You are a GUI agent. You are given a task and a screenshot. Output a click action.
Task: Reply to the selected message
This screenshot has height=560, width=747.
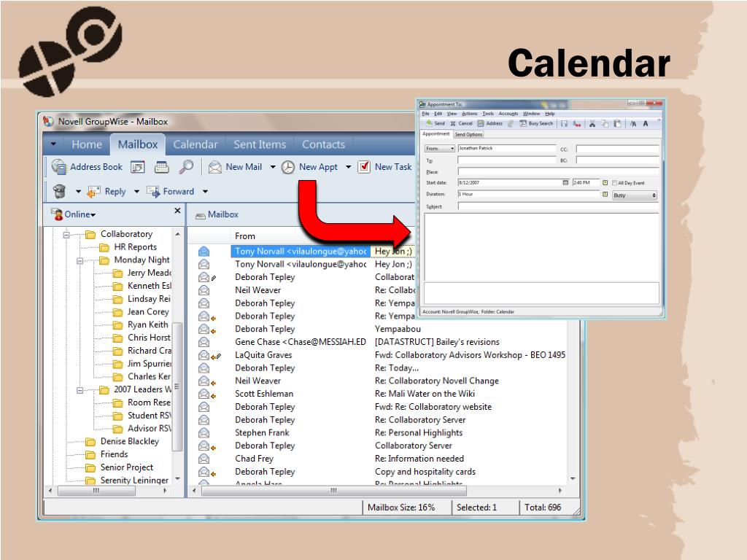click(x=107, y=192)
